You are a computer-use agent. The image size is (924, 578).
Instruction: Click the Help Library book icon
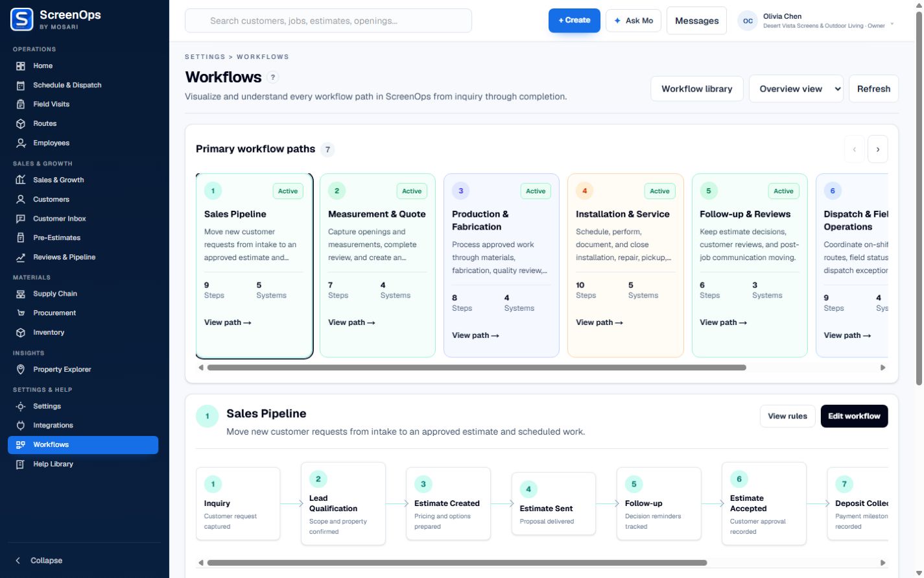point(21,464)
